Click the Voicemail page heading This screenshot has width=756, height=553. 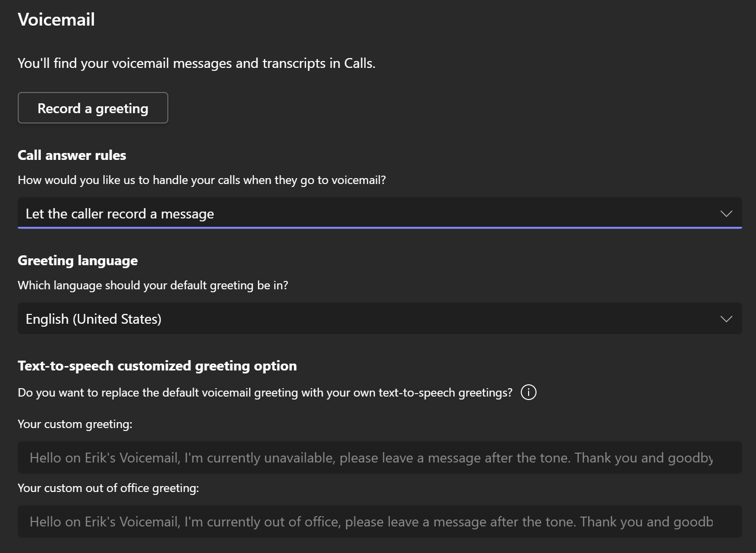(x=56, y=20)
